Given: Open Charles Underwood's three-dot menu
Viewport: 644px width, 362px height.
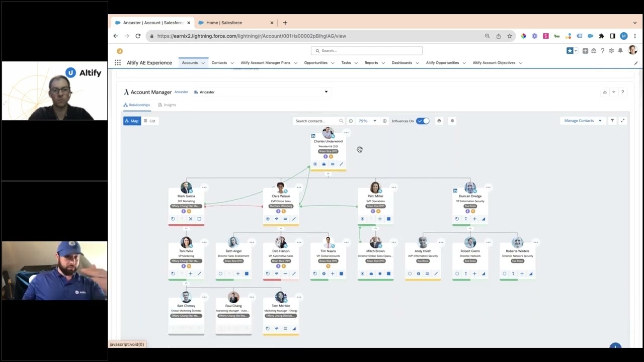Looking at the screenshot, I should click(346, 132).
